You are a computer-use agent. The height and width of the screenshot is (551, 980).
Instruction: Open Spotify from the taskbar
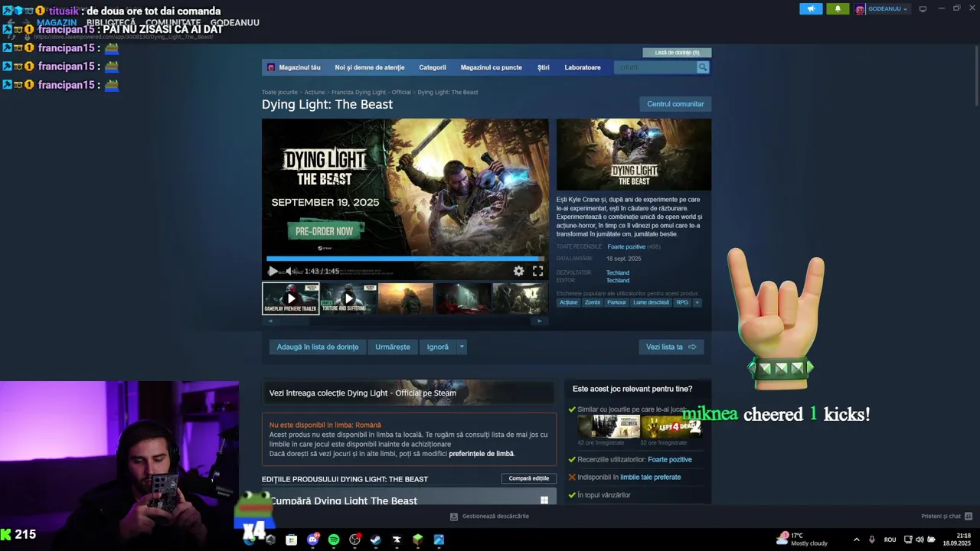click(334, 540)
